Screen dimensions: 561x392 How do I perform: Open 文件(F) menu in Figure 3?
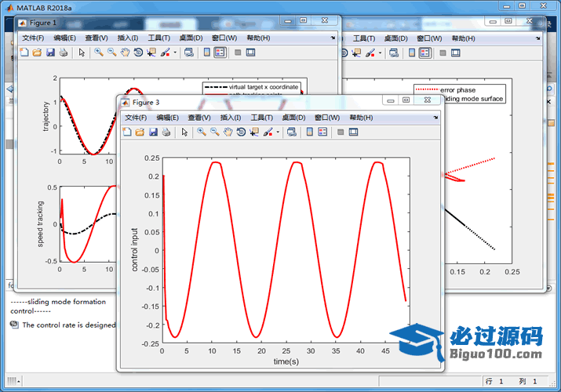click(136, 118)
